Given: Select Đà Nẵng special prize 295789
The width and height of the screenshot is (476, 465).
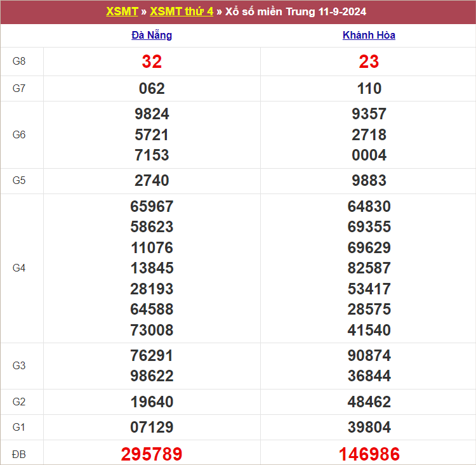Looking at the screenshot, I should [152, 454].
